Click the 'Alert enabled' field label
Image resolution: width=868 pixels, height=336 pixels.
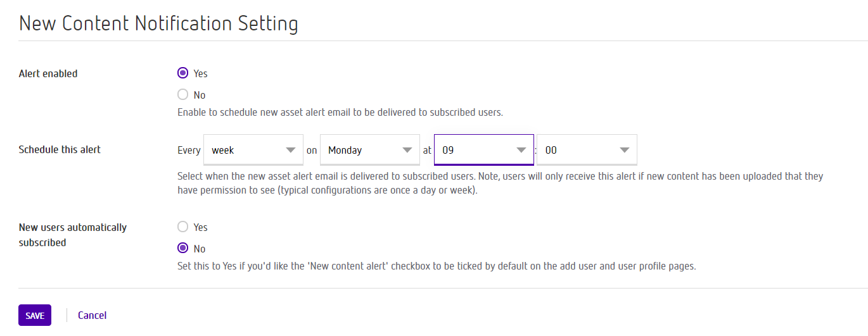pyautogui.click(x=48, y=73)
